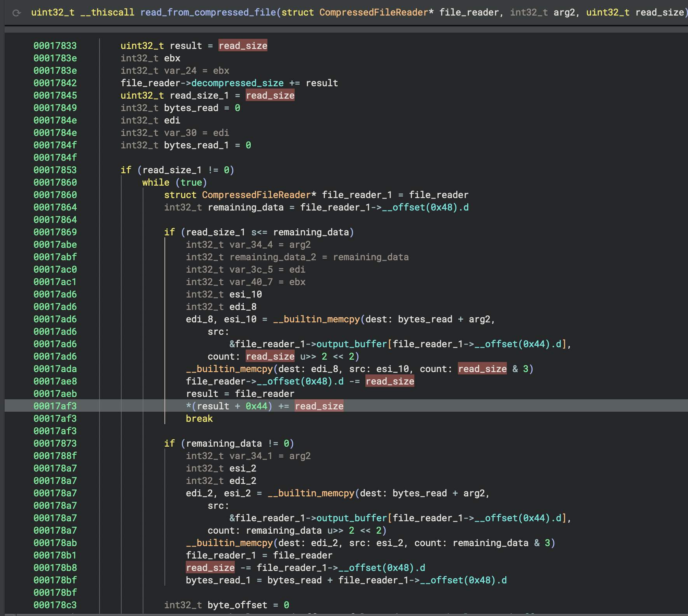
Task: Click the highlighted address 00017af3
Action: click(55, 406)
